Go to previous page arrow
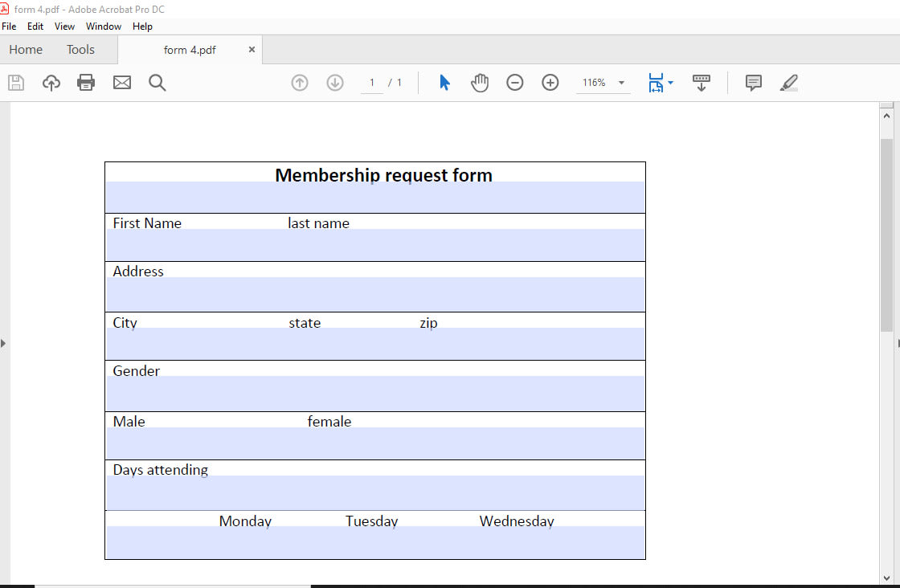Screen dimensions: 900x588 (300, 83)
